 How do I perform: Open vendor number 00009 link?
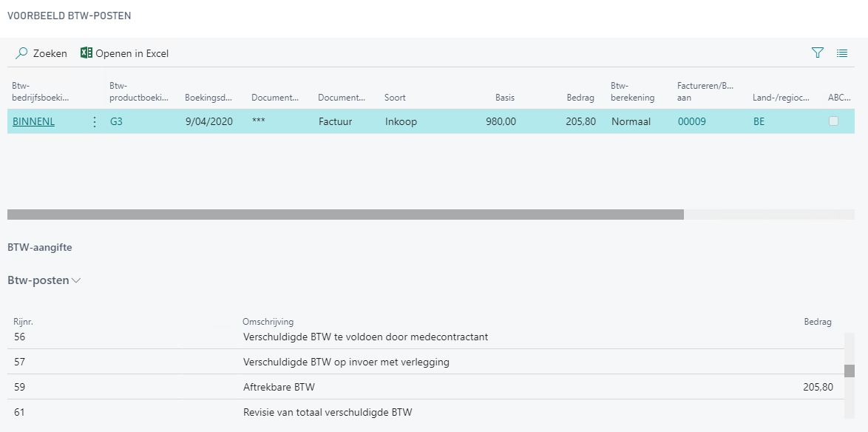point(691,122)
